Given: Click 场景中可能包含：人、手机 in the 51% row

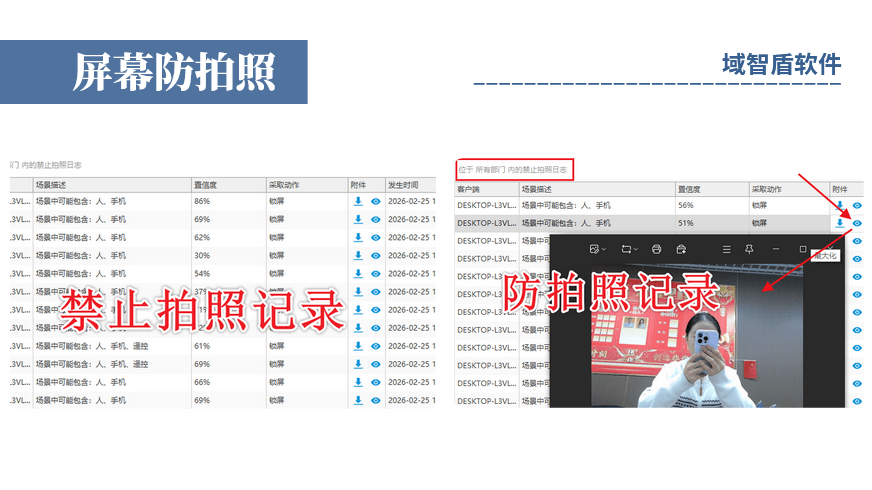Looking at the screenshot, I should tap(566, 223).
